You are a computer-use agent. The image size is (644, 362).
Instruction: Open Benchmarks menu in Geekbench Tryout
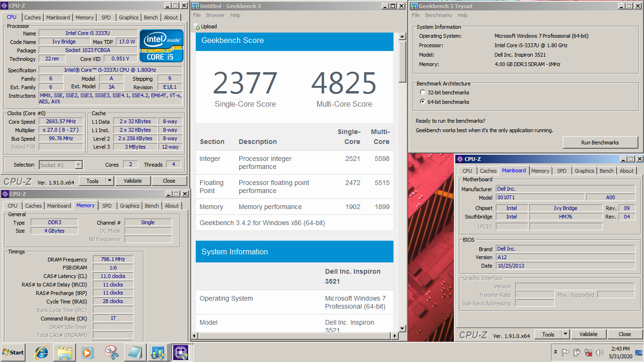point(438,15)
